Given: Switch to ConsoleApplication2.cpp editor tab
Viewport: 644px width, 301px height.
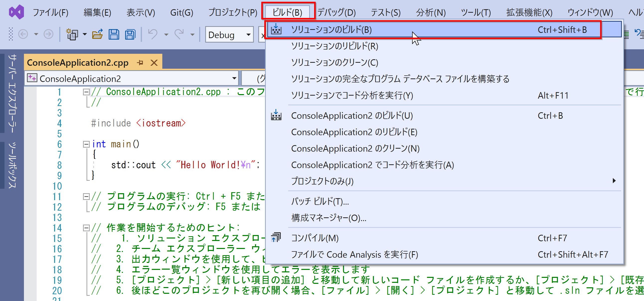Looking at the screenshot, I should 78,62.
